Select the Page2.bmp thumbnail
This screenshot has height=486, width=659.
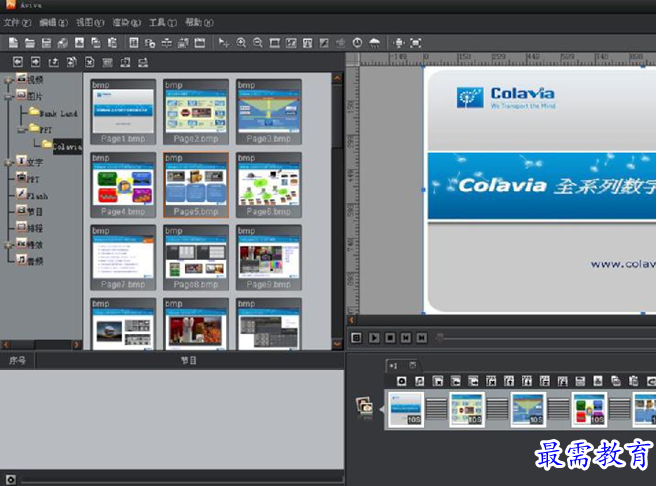[195, 112]
